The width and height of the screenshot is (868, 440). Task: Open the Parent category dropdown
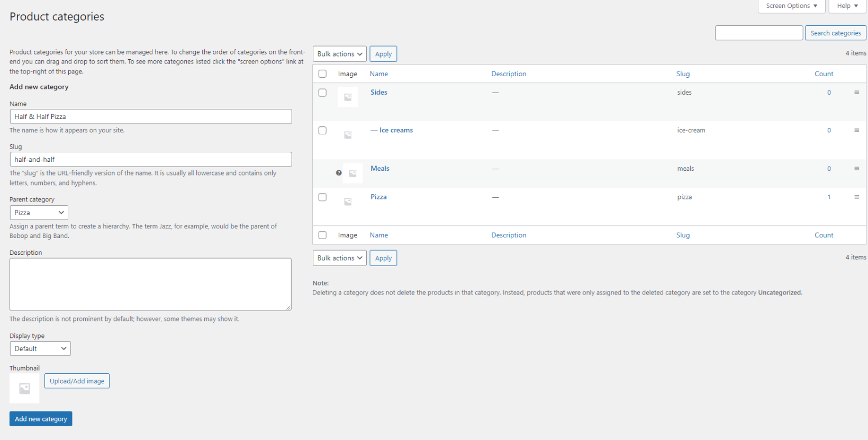coord(39,213)
